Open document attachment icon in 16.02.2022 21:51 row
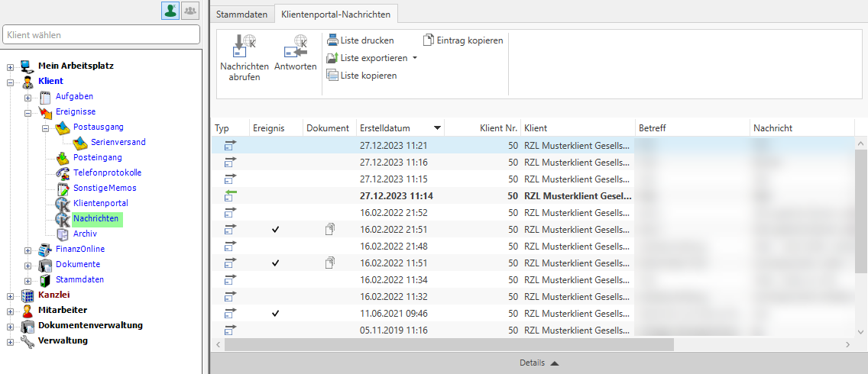 pos(329,228)
